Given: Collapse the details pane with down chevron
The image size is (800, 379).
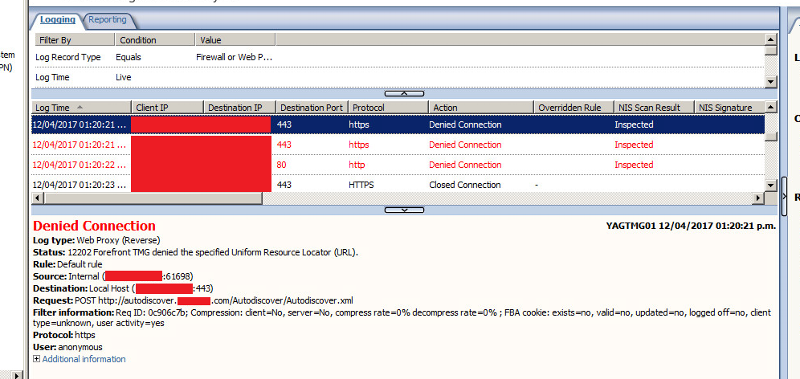Looking at the screenshot, I should click(404, 210).
